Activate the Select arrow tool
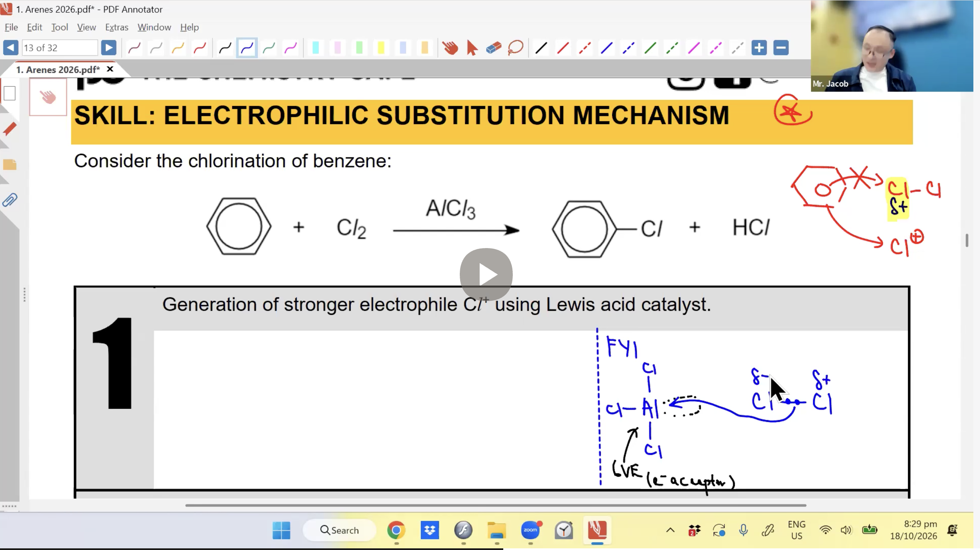 [x=472, y=48]
